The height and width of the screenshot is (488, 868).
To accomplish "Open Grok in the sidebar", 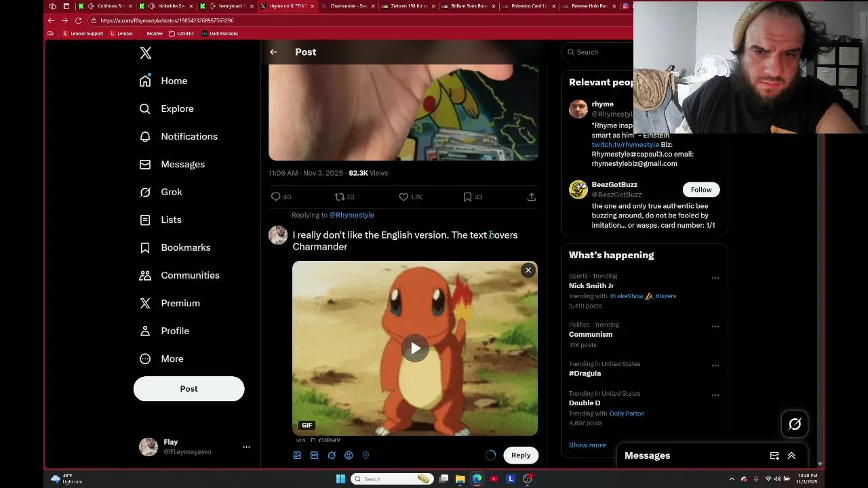I will (x=161, y=192).
